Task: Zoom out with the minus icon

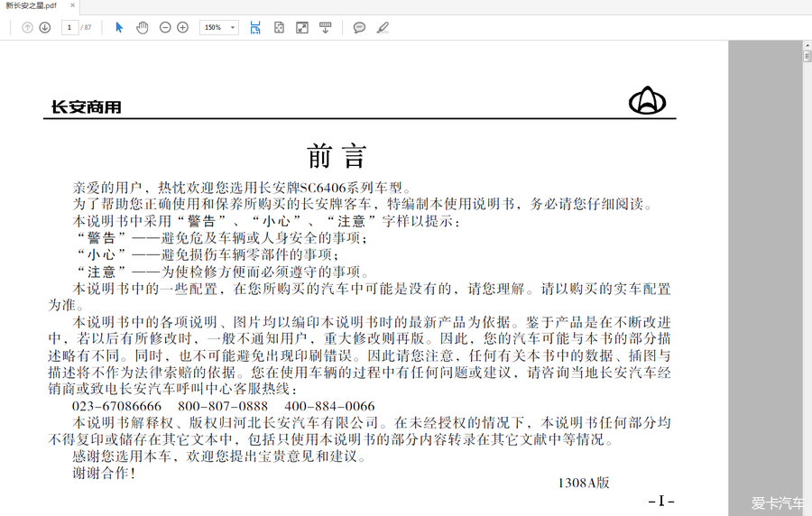Action: point(165,27)
